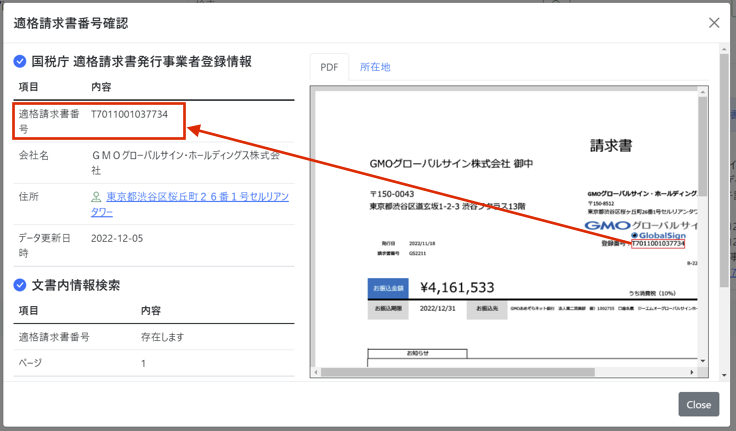The image size is (736, 431).
Task: Open the 所在地 tab
Action: (375, 67)
